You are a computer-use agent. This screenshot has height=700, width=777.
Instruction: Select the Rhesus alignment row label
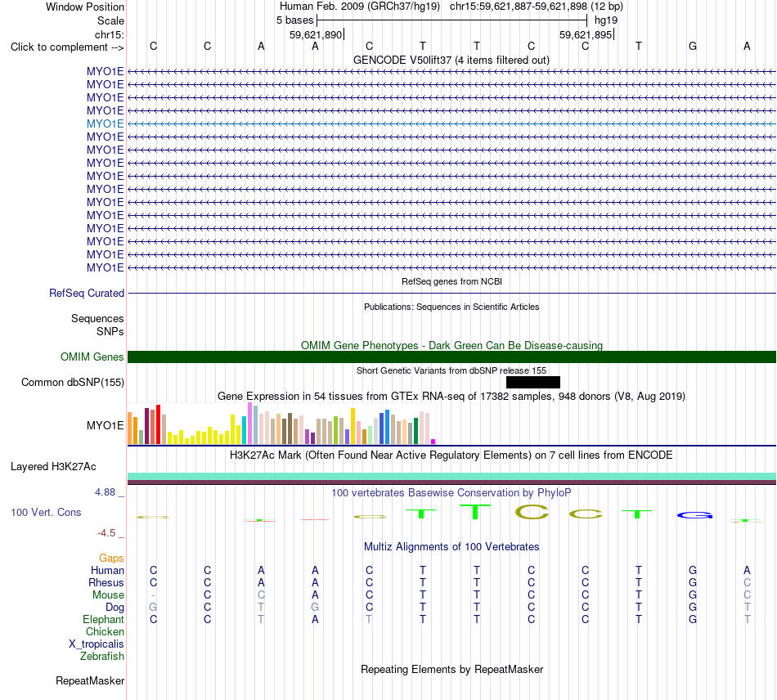tap(106, 582)
